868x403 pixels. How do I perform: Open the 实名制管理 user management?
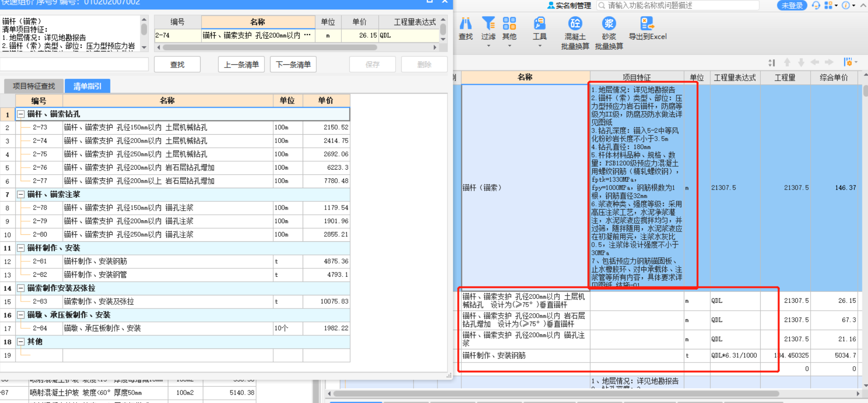click(x=569, y=6)
